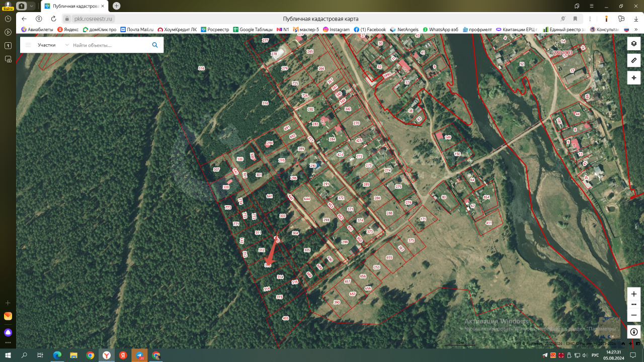Open 'Instagram' bookmark
Image resolution: width=644 pixels, height=362 pixels.
[336, 30]
